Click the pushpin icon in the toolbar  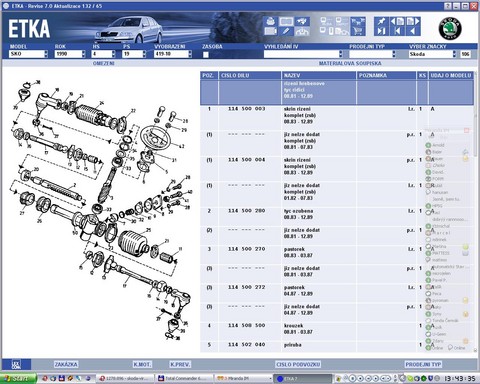381,22
